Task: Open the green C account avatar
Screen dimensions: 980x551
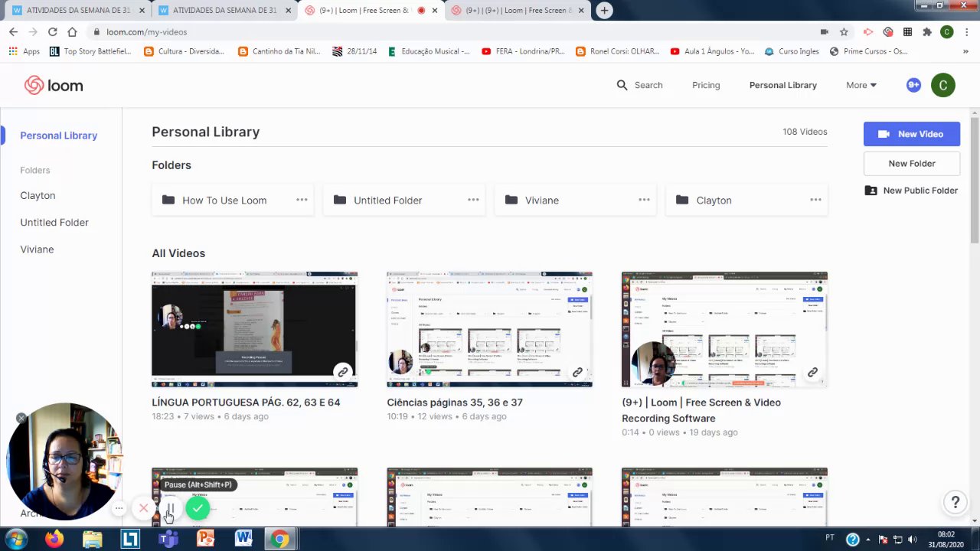Action: click(x=943, y=85)
